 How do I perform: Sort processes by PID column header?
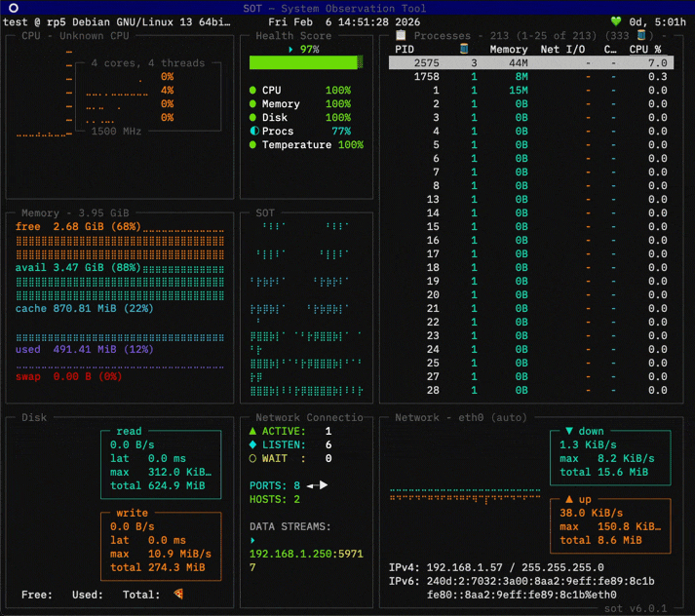[405, 49]
